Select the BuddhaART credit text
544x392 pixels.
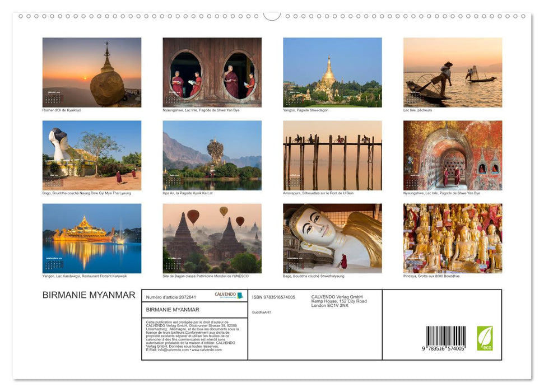pyautogui.click(x=261, y=312)
